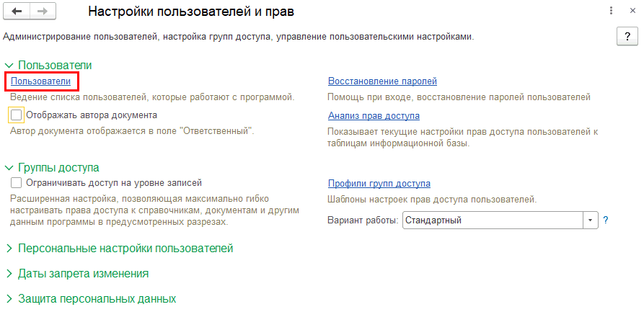Click the Настройки пользователей и прав title
Image resolution: width=644 pixels, height=312 pixels.
pyautogui.click(x=191, y=12)
